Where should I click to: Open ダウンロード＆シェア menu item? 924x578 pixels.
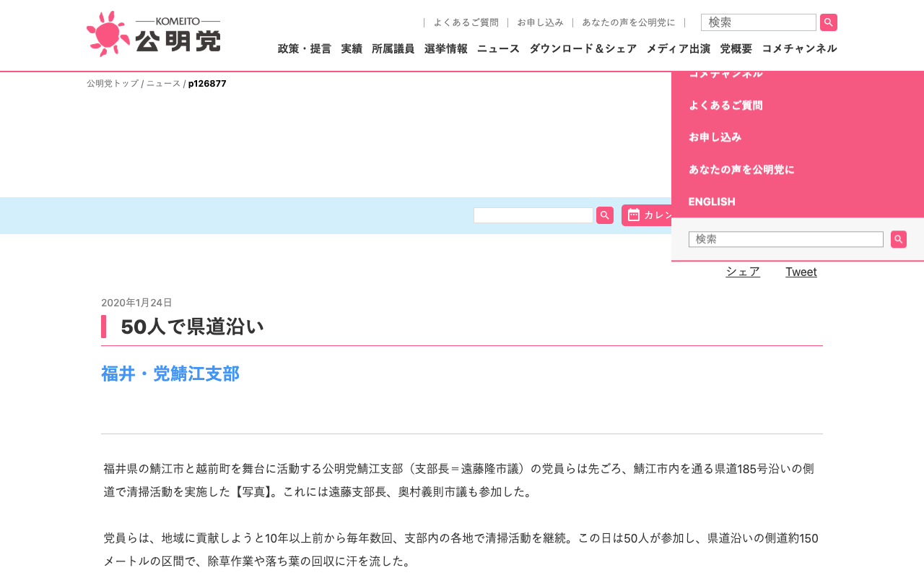583,48
